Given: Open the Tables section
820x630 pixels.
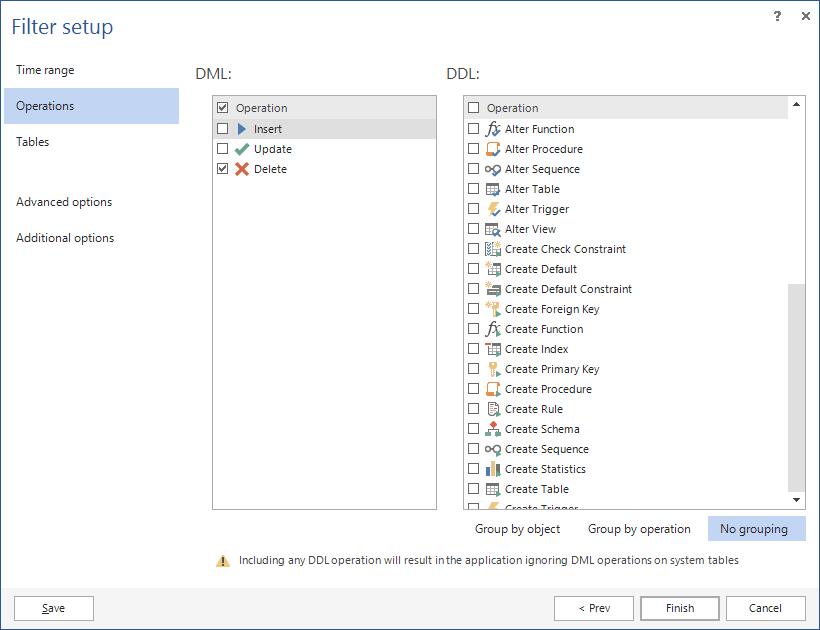Looking at the screenshot, I should point(33,141).
